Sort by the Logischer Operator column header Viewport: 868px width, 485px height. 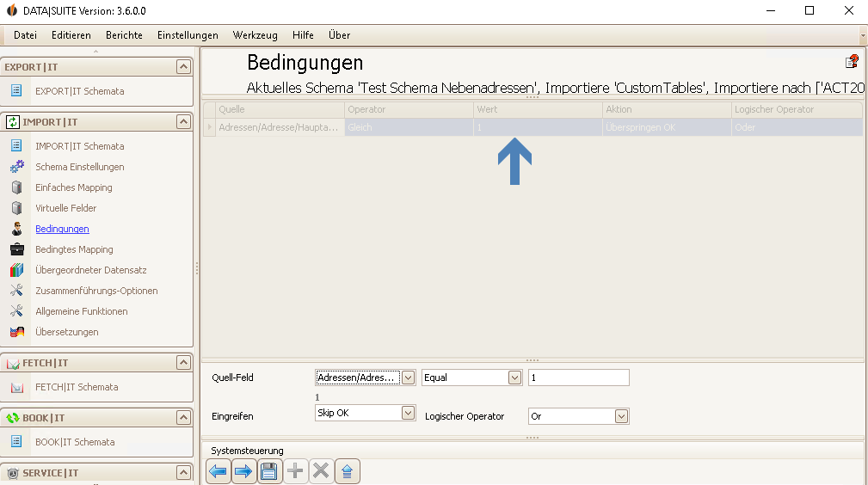point(796,109)
